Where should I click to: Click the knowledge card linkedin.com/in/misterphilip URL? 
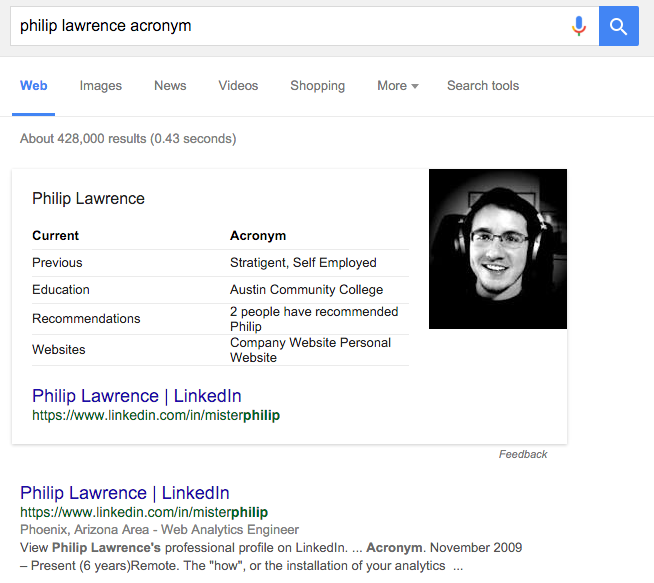156,415
